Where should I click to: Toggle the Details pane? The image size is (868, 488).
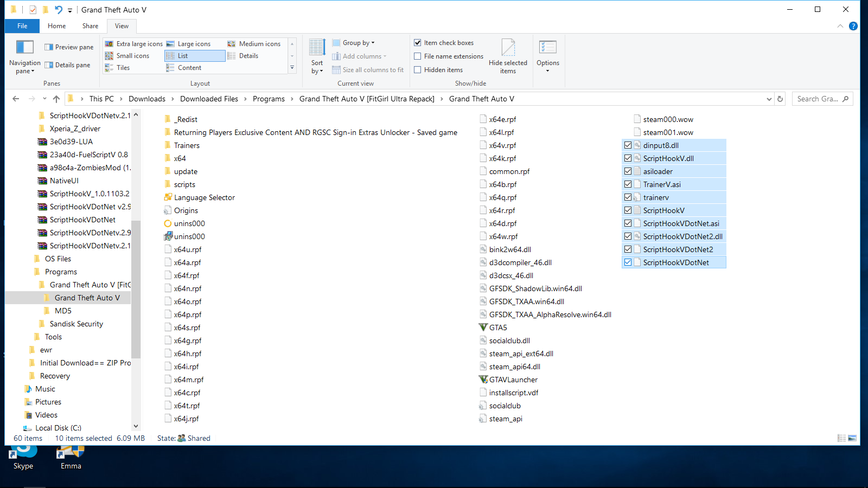coord(68,65)
